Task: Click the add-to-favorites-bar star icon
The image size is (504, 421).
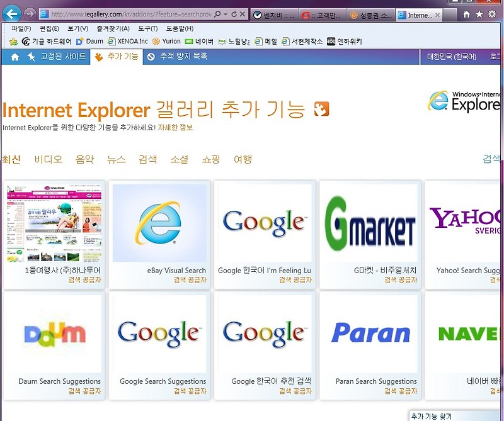Action: [x=13, y=42]
